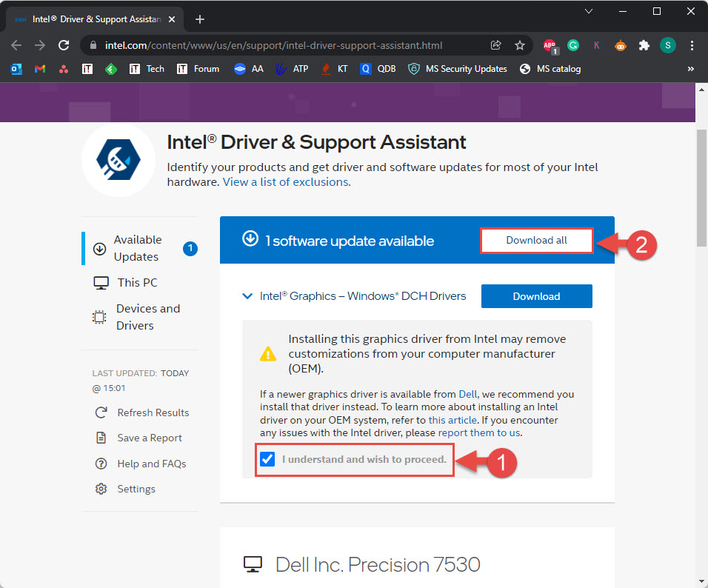Click the blue Download button
Image resolution: width=708 pixels, height=588 pixels.
tap(536, 296)
